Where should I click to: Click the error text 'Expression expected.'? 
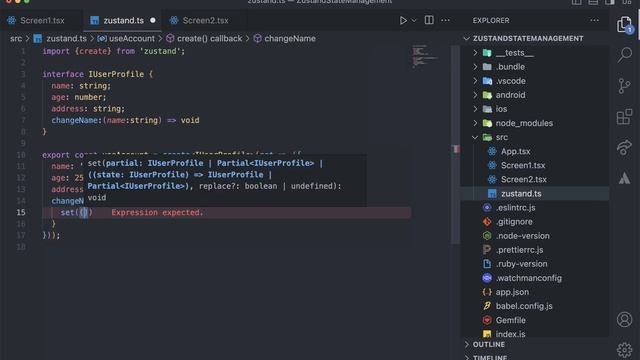(x=157, y=212)
